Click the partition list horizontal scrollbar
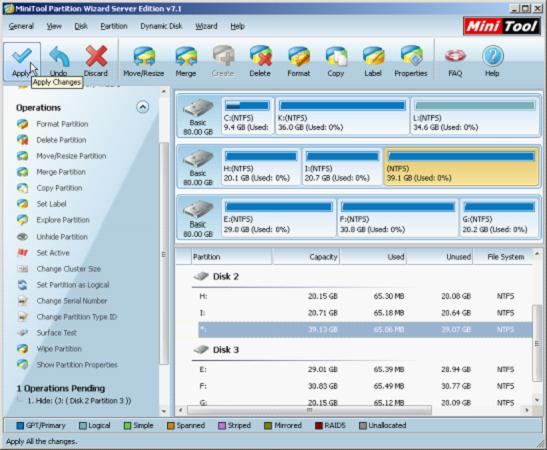Viewport: 547px width, 450px height. point(354,410)
